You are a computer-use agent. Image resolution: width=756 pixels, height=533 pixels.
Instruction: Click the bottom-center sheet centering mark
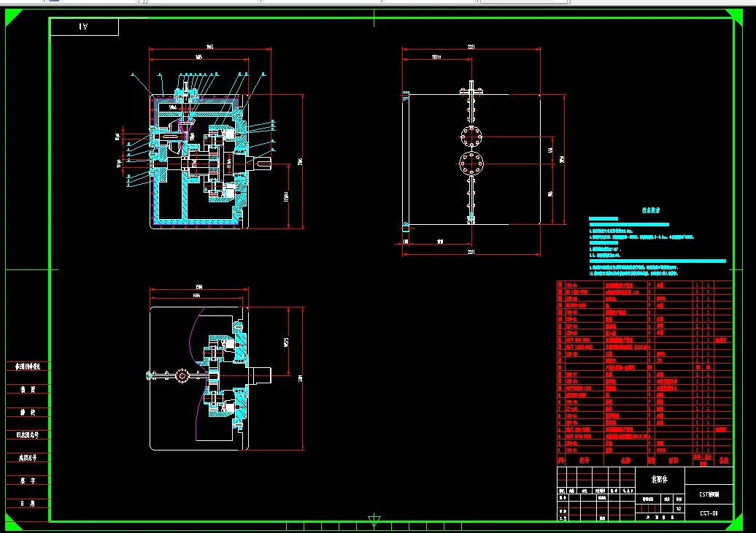pyautogui.click(x=374, y=521)
